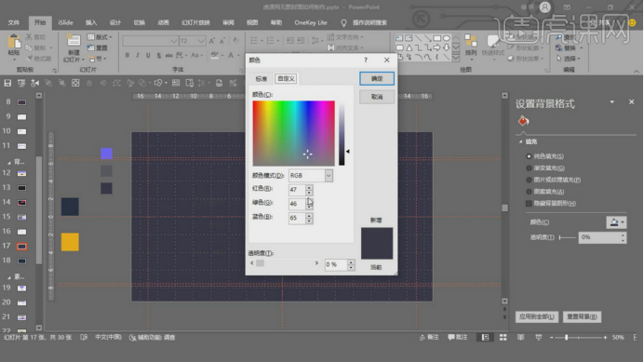Click the luminance brightness slider bar
This screenshot has height=362, width=644.
tap(342, 133)
